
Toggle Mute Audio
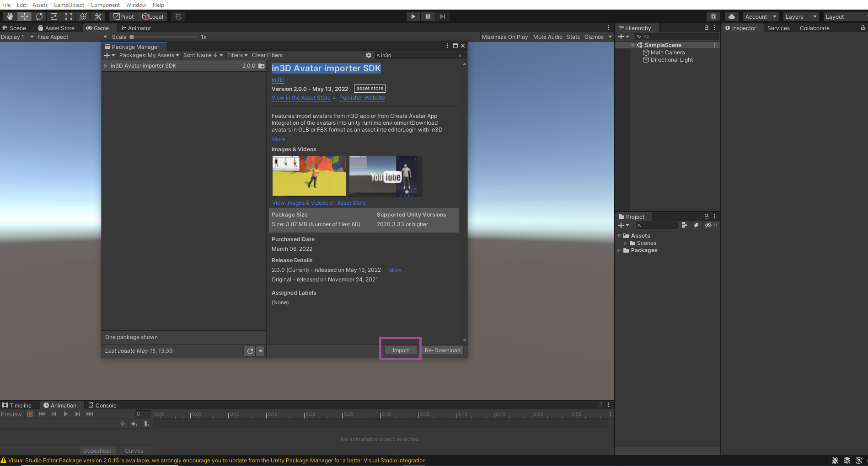547,37
